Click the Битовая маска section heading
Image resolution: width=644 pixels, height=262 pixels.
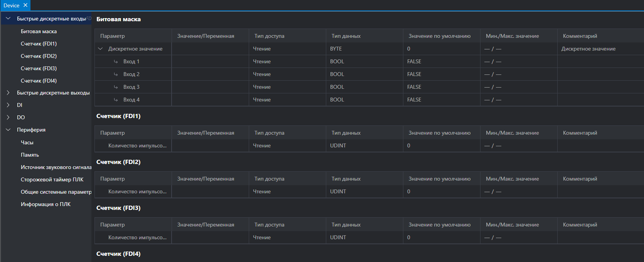click(118, 19)
